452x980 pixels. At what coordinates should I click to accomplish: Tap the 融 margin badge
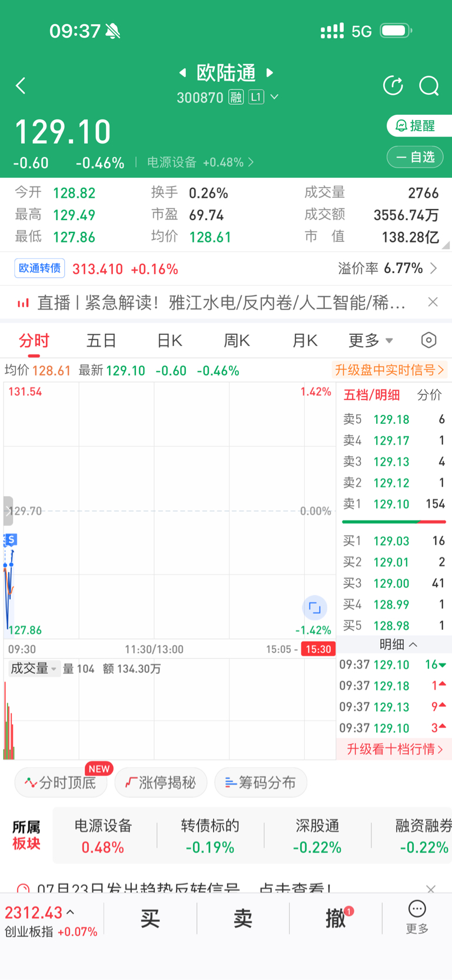(x=236, y=97)
